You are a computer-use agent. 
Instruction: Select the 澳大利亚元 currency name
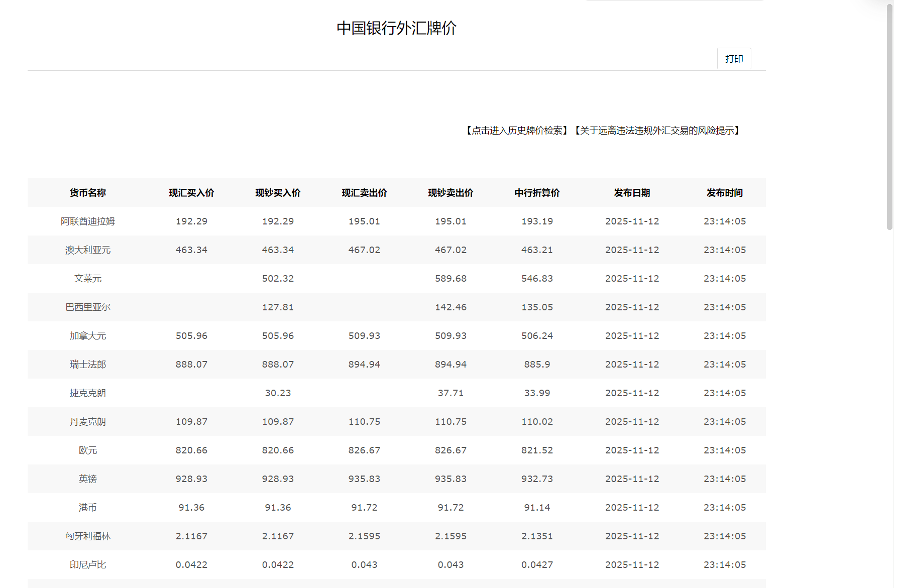click(x=88, y=250)
